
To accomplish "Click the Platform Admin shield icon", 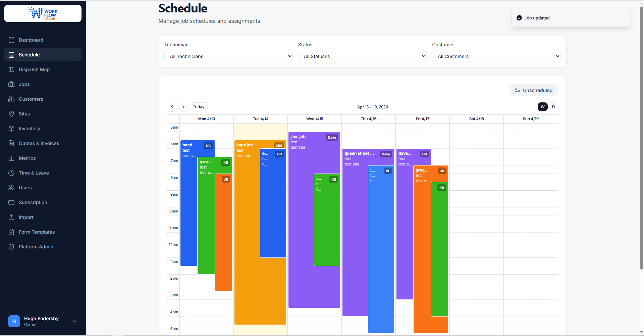I will [11, 247].
